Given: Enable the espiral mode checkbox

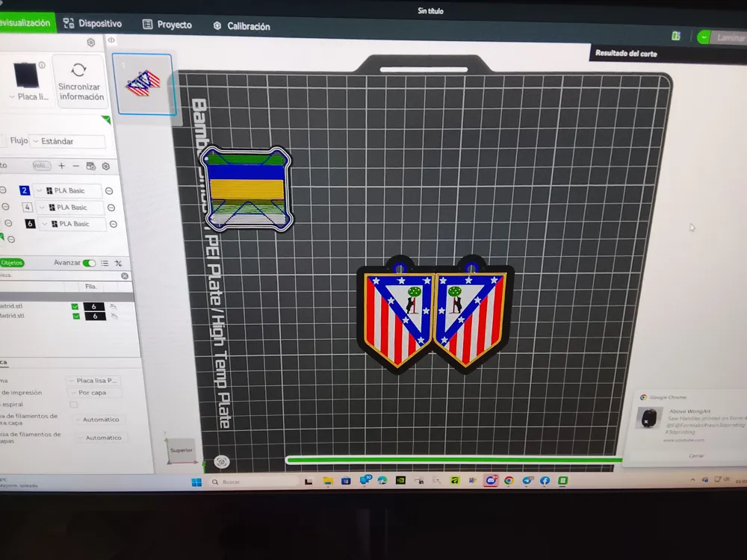Looking at the screenshot, I should pos(73,405).
